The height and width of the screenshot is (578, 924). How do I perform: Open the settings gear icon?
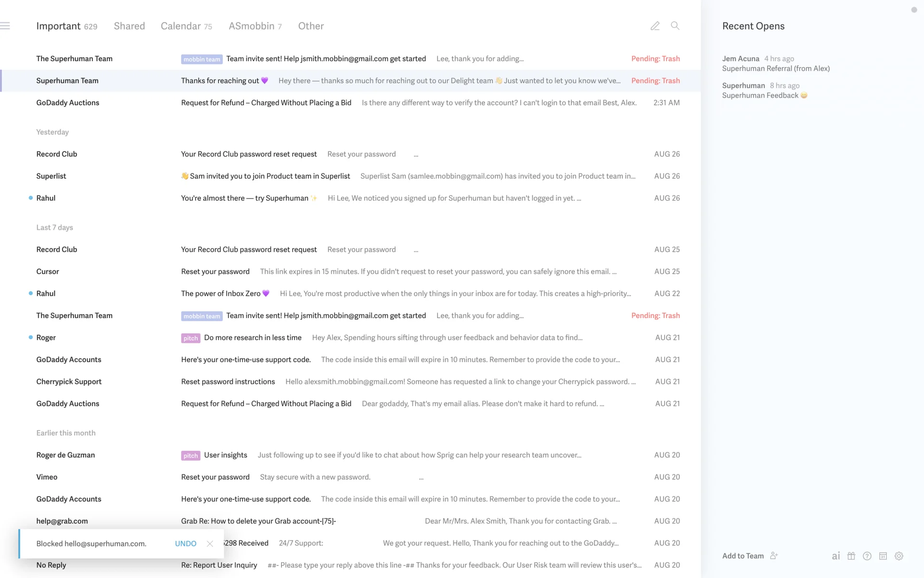pos(899,556)
